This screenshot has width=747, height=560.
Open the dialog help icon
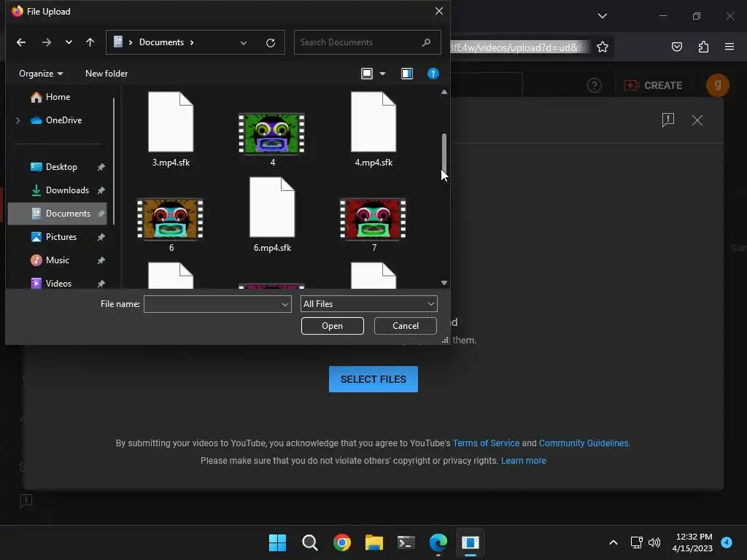433,74
